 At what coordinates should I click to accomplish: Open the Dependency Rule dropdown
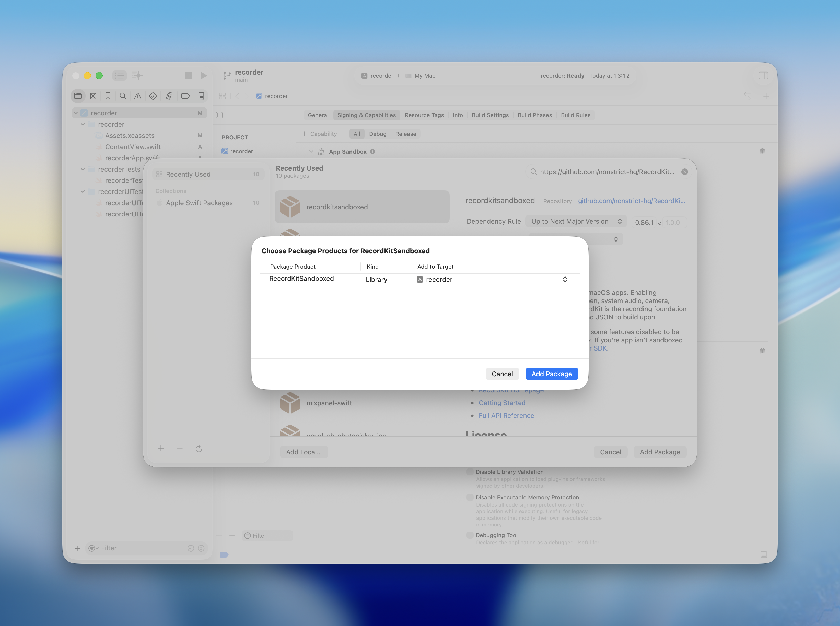[576, 221]
